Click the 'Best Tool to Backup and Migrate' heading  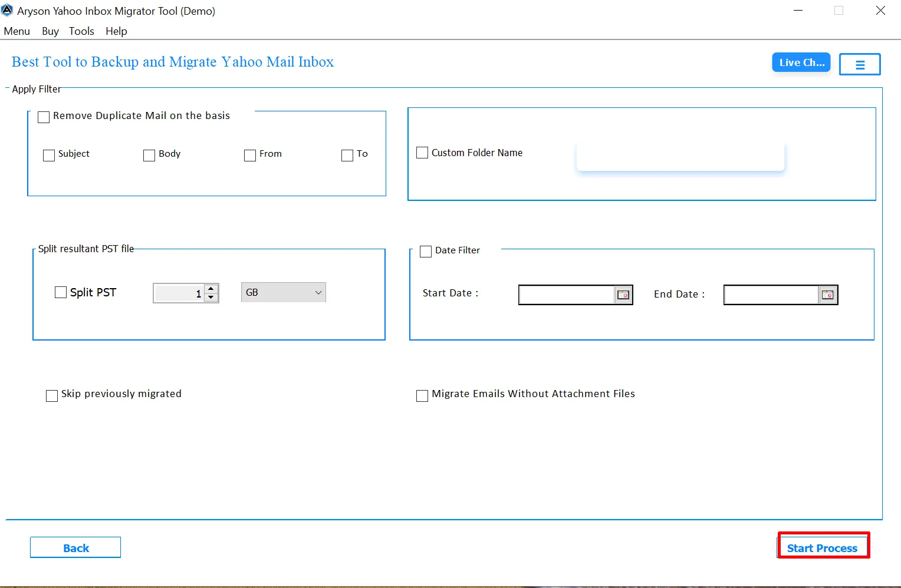pyautogui.click(x=173, y=62)
